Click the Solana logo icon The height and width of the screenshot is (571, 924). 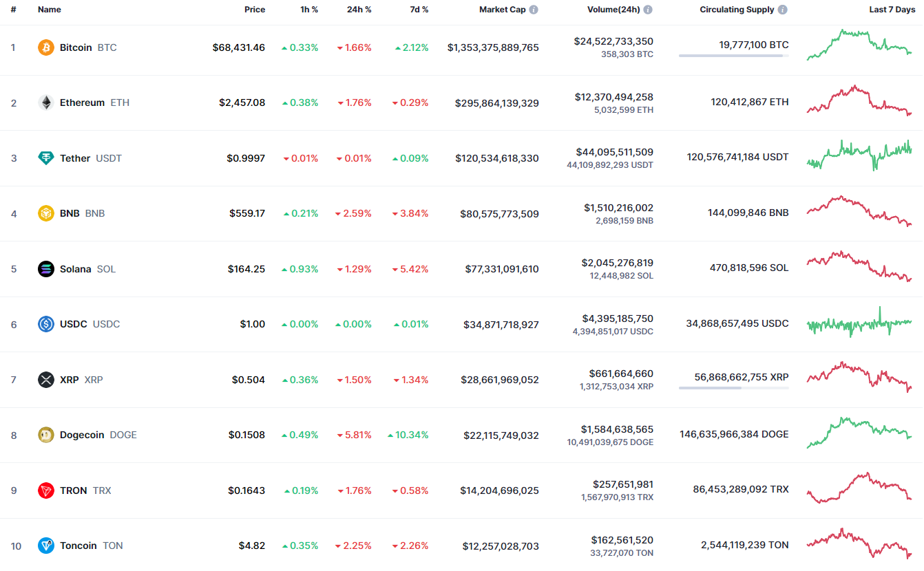pos(46,269)
